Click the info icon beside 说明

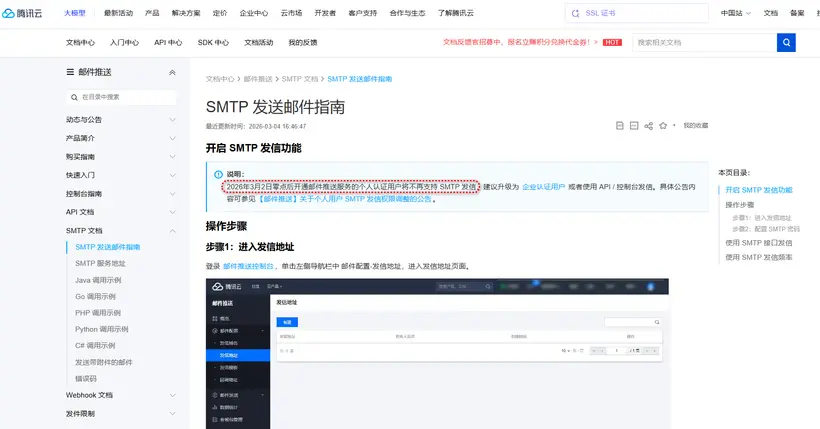coord(218,174)
